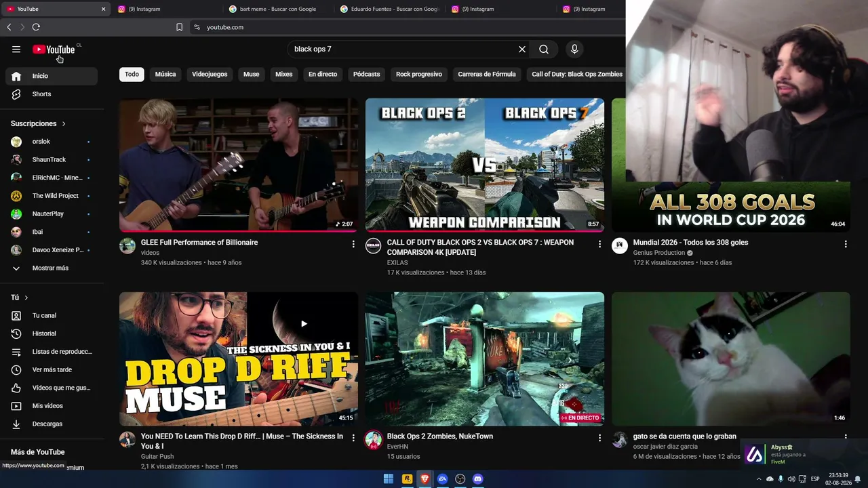Show hidden system tray icons
This screenshot has width=868, height=488.
coord(758,479)
